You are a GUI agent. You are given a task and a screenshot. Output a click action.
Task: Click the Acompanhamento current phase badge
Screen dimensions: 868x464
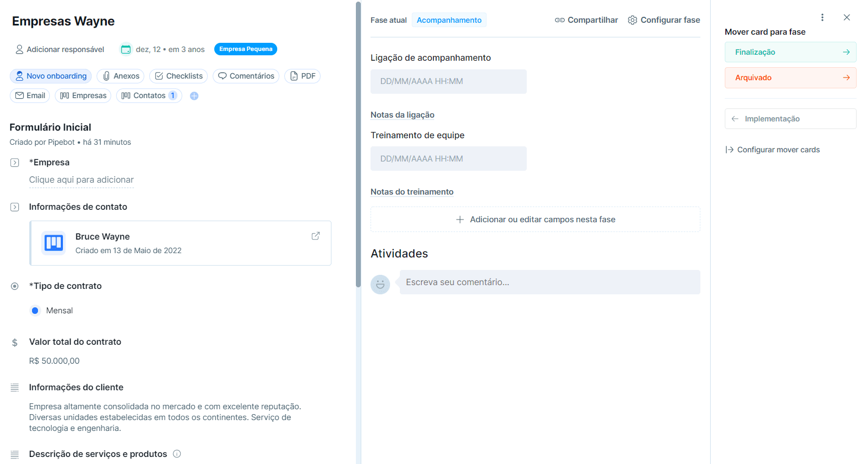(449, 20)
